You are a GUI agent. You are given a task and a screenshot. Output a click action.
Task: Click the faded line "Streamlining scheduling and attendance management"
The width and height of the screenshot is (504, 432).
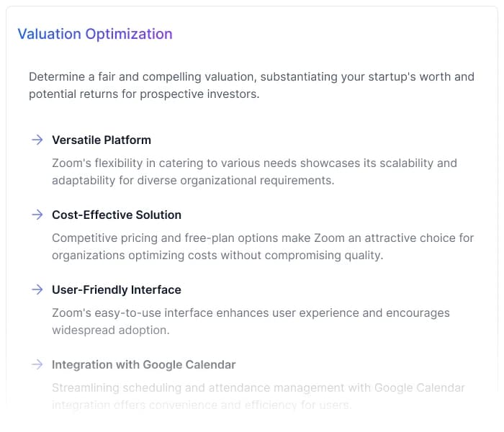(258, 387)
